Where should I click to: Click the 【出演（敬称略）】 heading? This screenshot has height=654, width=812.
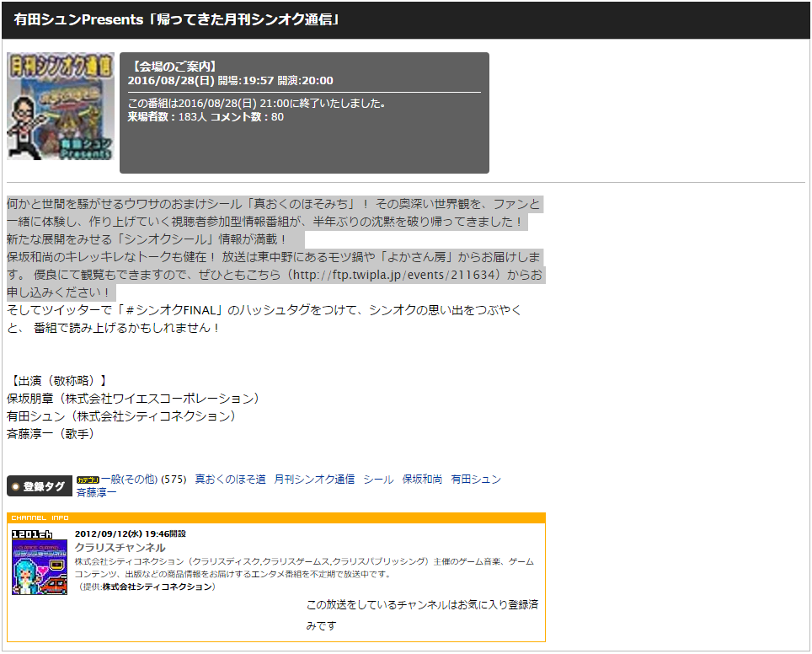click(58, 381)
